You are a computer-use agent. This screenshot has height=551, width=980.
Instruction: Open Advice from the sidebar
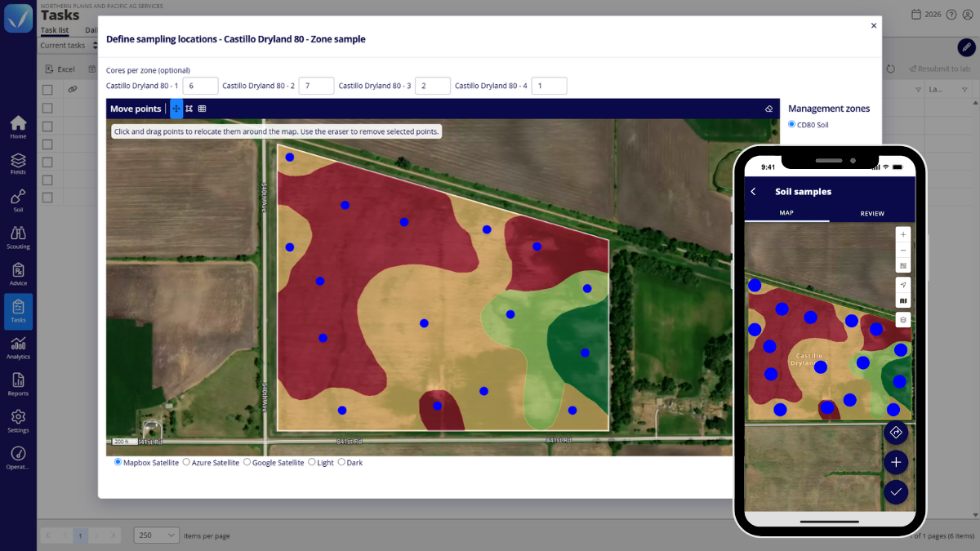pyautogui.click(x=18, y=274)
